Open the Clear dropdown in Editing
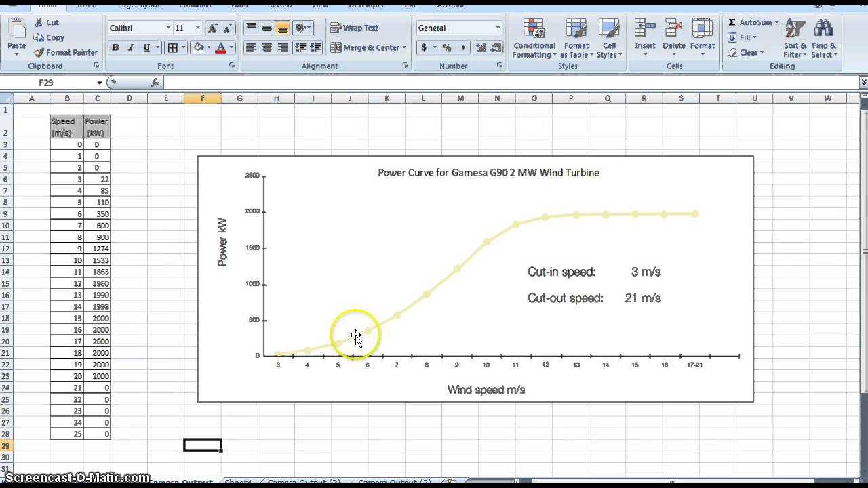The width and height of the screenshot is (868, 488). click(746, 52)
